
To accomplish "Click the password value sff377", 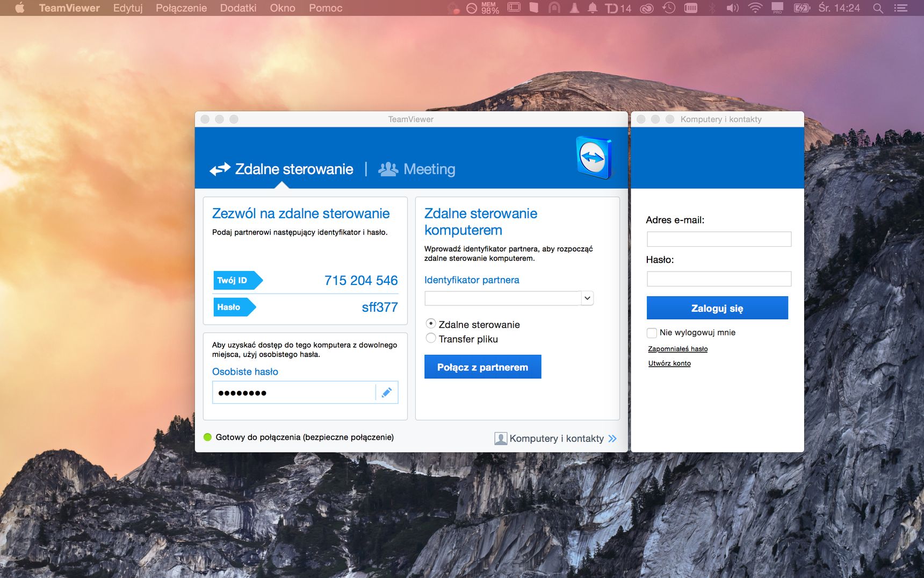I will (380, 308).
